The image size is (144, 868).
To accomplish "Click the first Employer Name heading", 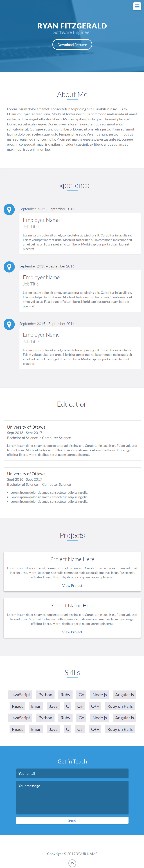I will point(41,220).
